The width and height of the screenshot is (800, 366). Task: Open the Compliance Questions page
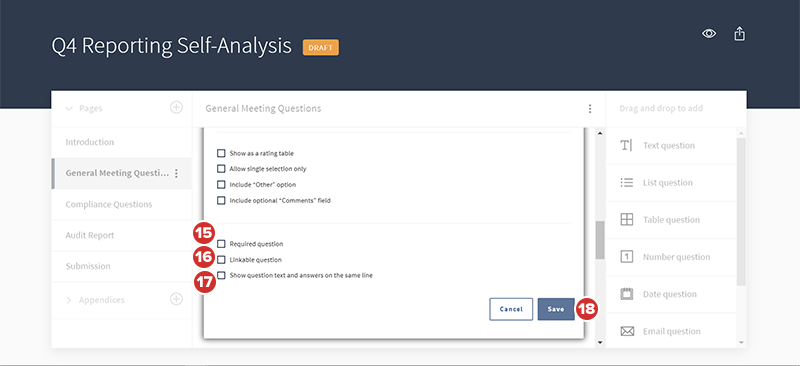(x=109, y=204)
